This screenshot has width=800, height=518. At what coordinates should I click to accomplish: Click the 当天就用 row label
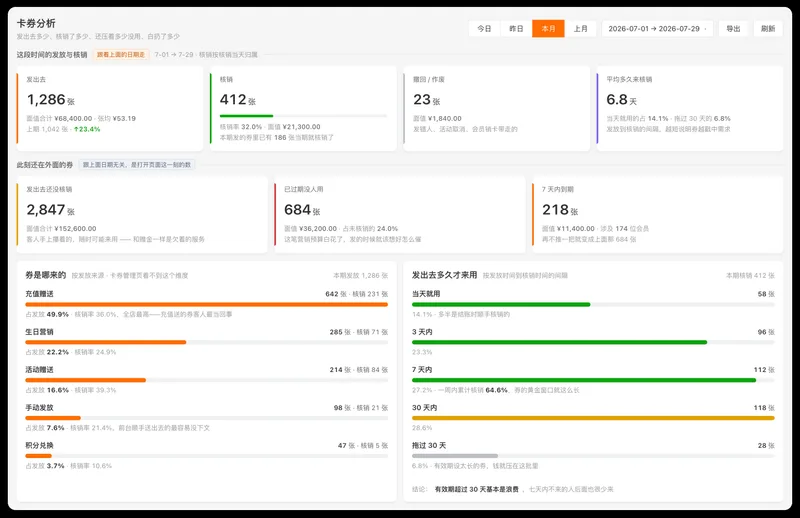point(426,294)
